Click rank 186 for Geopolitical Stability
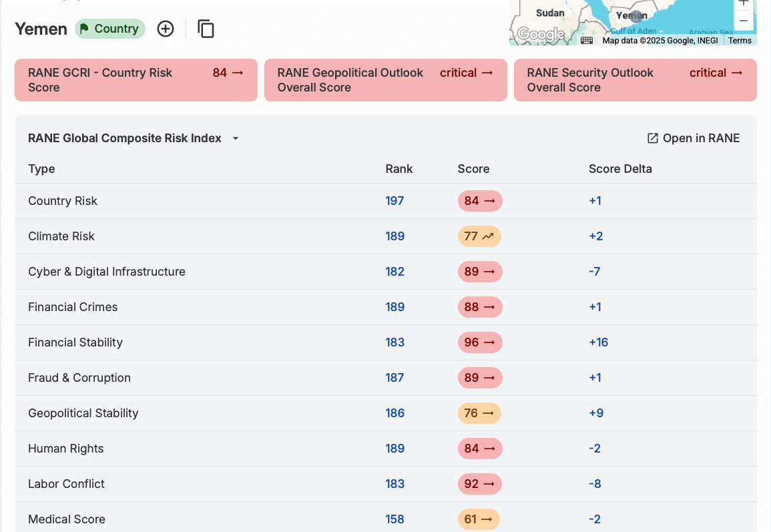Screen dimensions: 771x532 pyautogui.click(x=395, y=413)
